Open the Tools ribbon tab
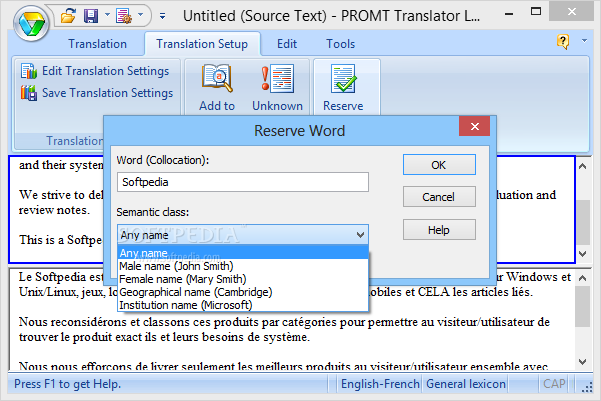Screen dimensions: 601x401 (340, 44)
